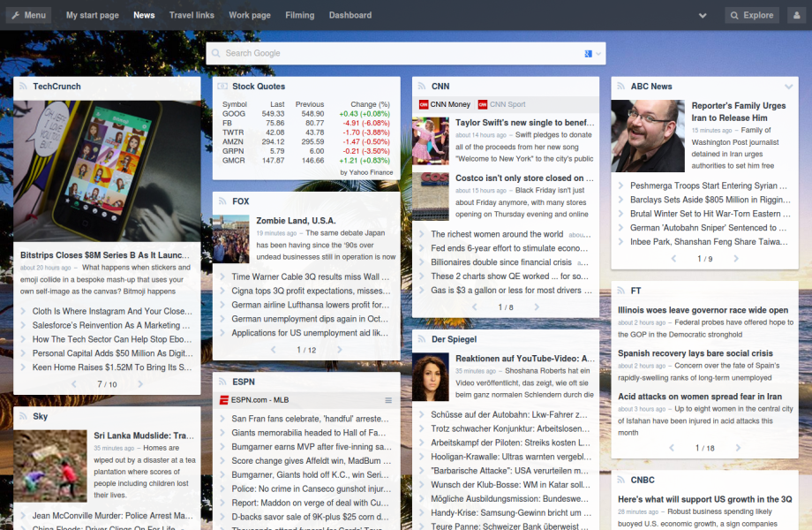Open the Der Spiegel woman thumbnail
Screen dimensions: 812x530
pos(431,376)
